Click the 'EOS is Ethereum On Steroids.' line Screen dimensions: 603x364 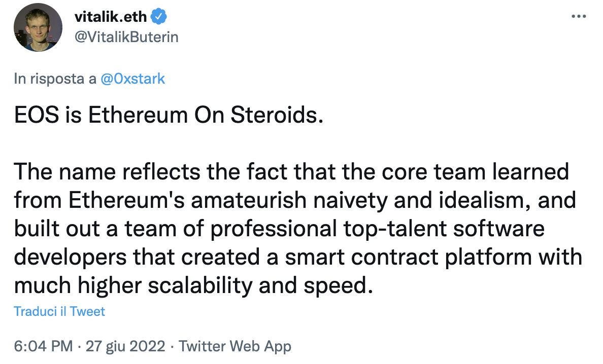pos(169,115)
